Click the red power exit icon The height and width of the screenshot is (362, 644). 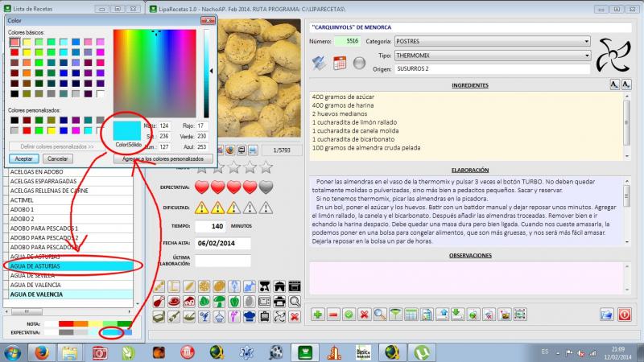pos(625,315)
